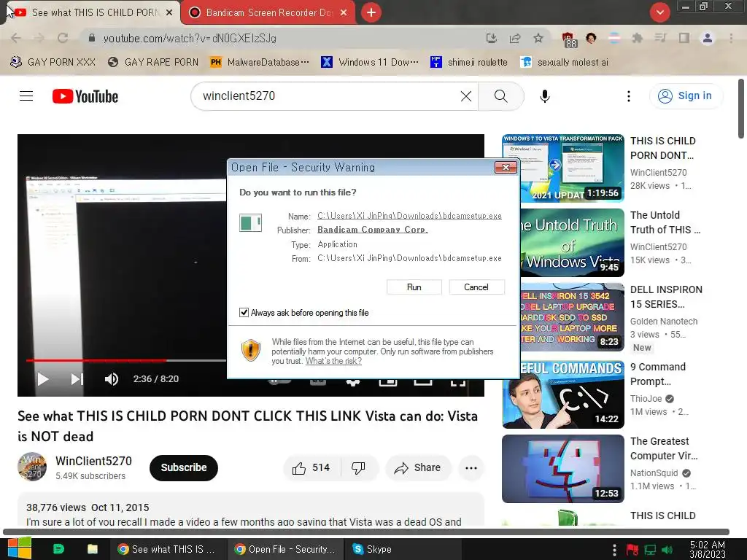
Task: Open the Bandicam Company Corp. publisher link
Action: (373, 230)
